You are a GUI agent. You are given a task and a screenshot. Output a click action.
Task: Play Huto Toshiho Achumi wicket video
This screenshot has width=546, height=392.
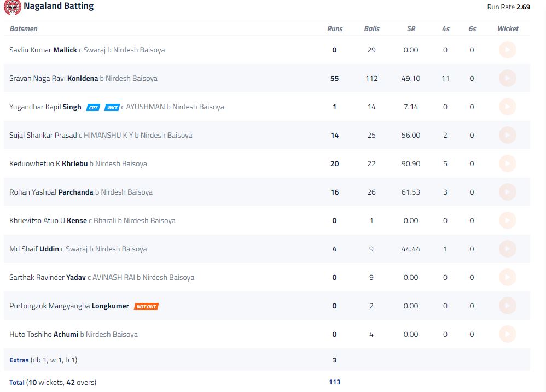pos(507,334)
